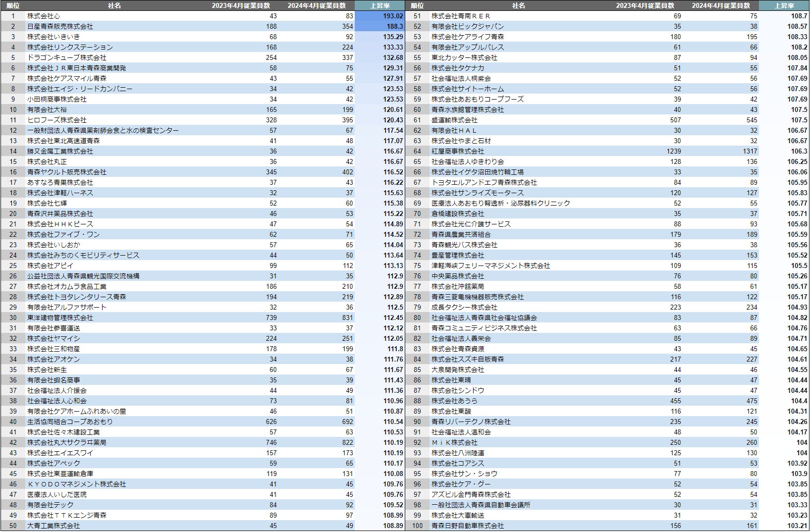Screen dimensions: 810x532
Task: Click 大青工業株式会社
Action: [x=54, y=526]
